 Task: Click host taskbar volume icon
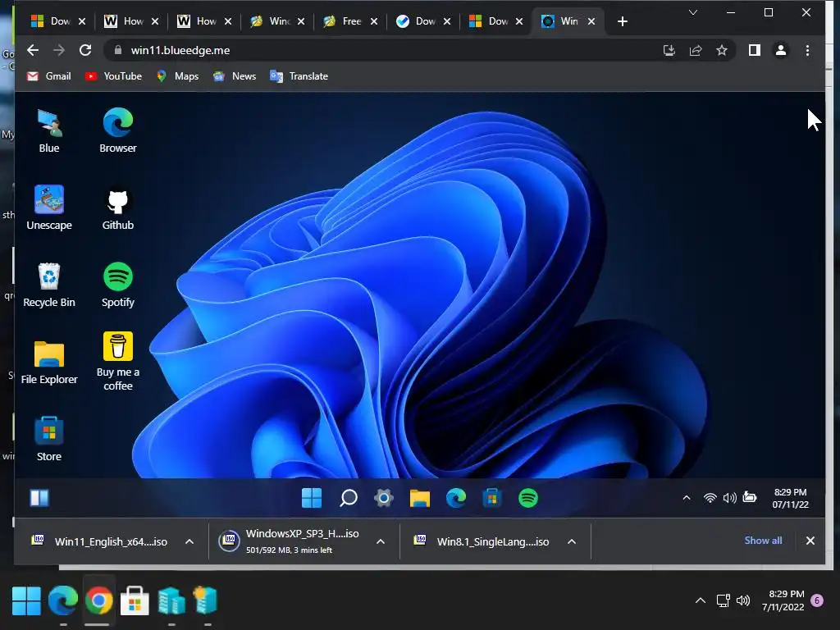click(743, 600)
